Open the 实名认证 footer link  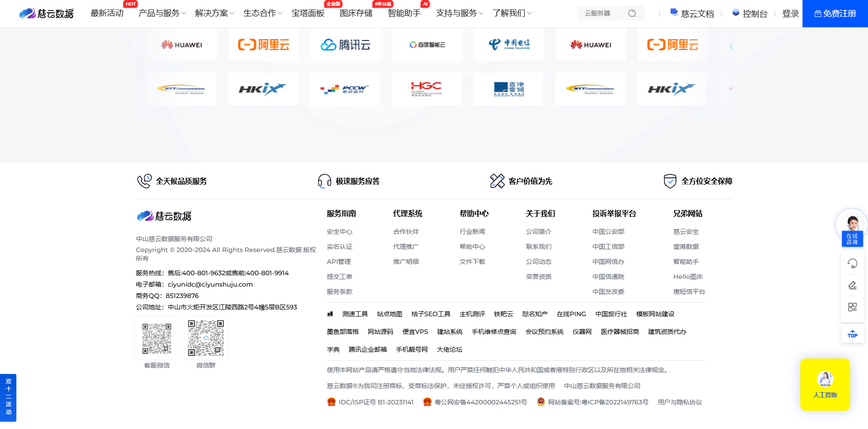339,247
